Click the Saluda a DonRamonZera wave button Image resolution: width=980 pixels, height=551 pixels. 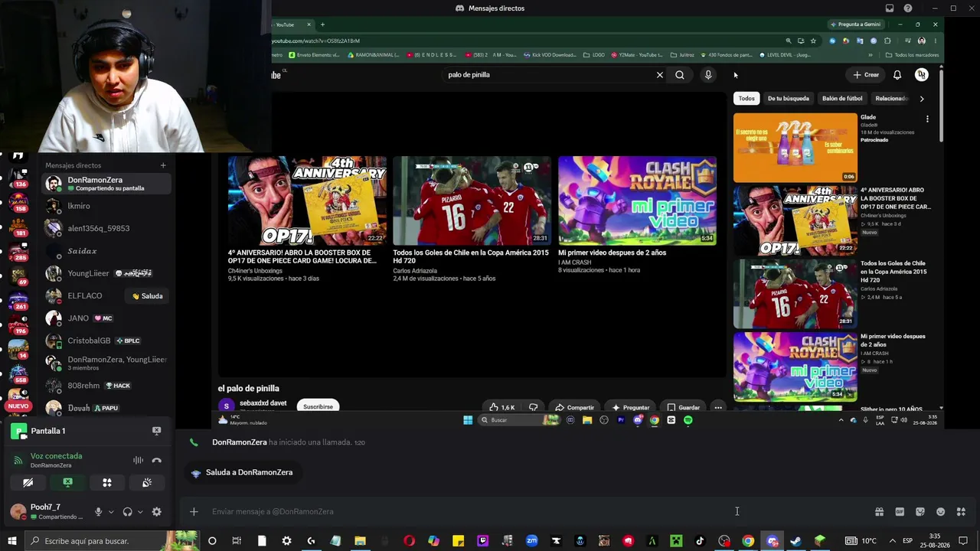(x=242, y=473)
